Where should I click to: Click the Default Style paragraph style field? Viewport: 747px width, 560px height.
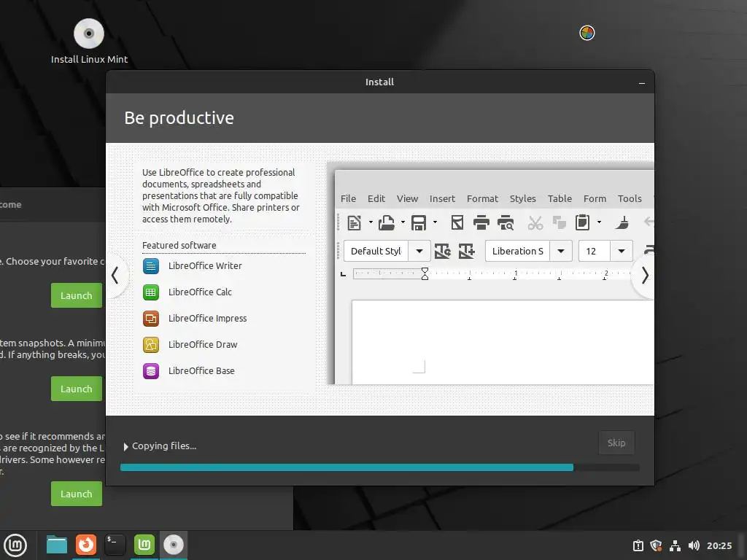(376, 251)
